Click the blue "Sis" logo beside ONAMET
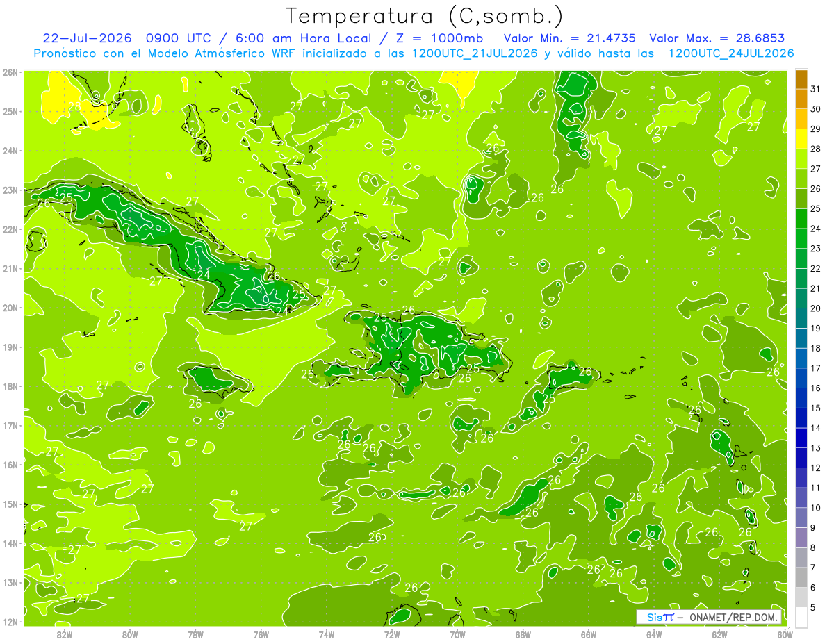Screen dimensions: 834x644 click(655, 617)
